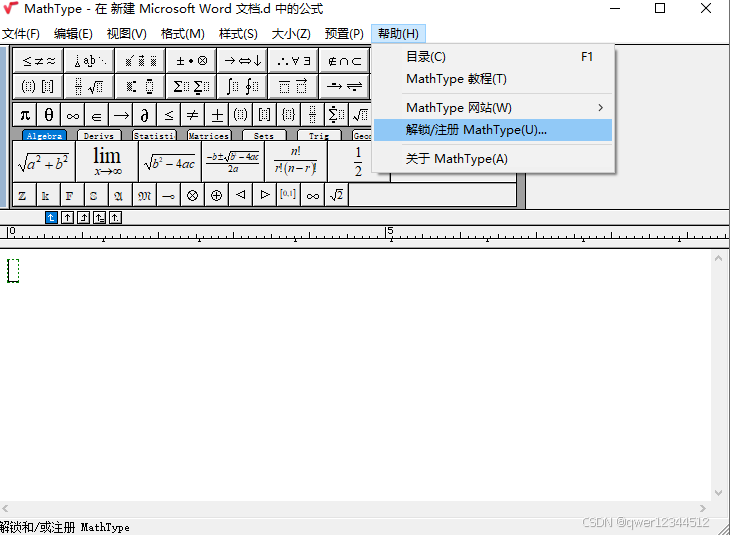Viewport: 730px width, 535px height.
Task: Insert the Fraktur M symbol
Action: (x=144, y=195)
